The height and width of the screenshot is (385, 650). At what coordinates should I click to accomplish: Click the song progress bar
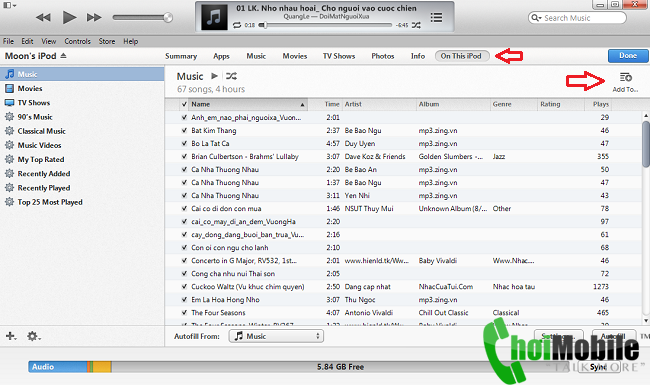tap(326, 25)
